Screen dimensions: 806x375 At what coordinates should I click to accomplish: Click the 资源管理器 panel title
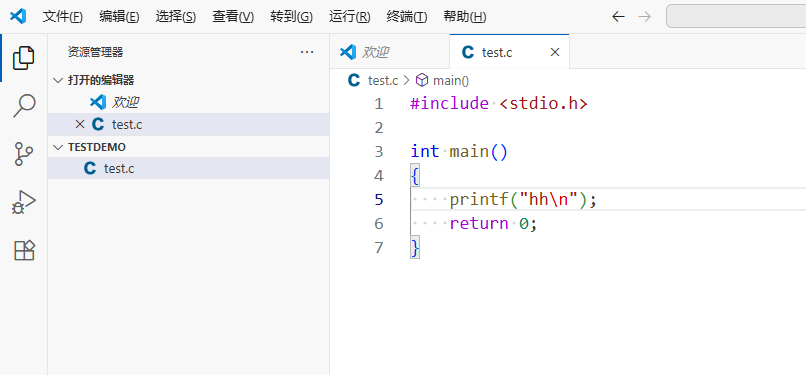point(96,52)
